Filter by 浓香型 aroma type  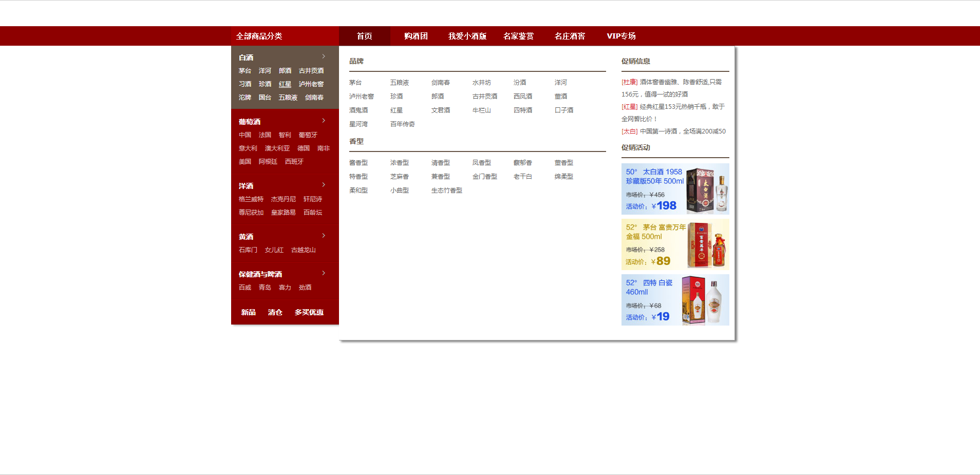click(x=400, y=163)
